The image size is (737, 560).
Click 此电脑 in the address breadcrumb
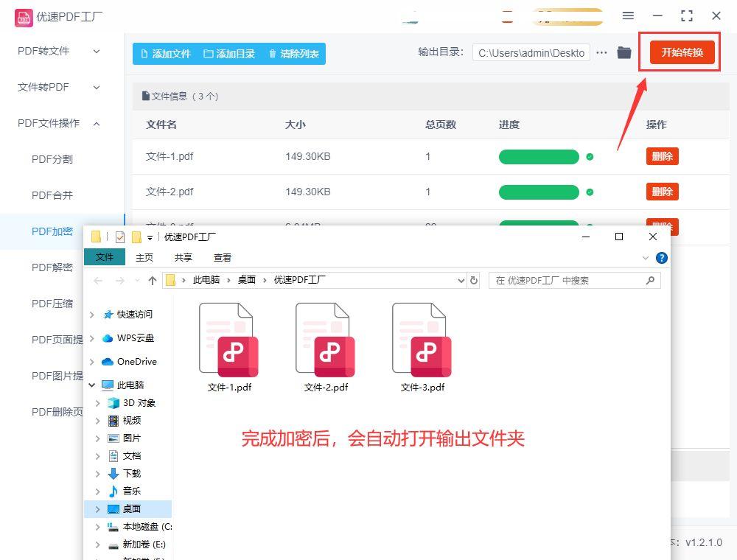(x=206, y=280)
